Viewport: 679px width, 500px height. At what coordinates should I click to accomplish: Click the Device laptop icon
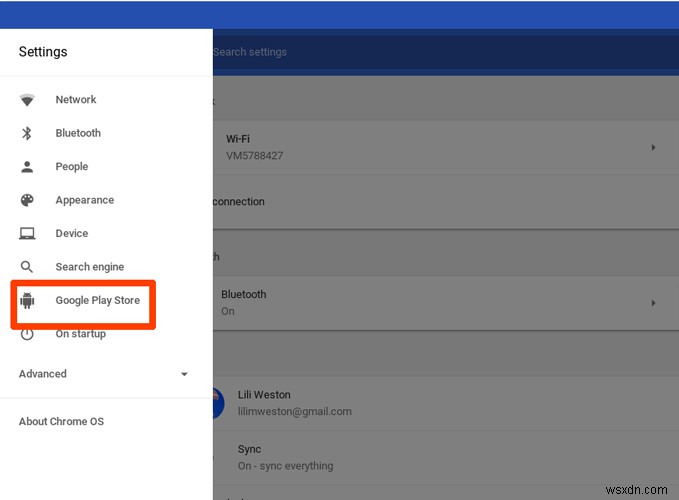click(27, 234)
